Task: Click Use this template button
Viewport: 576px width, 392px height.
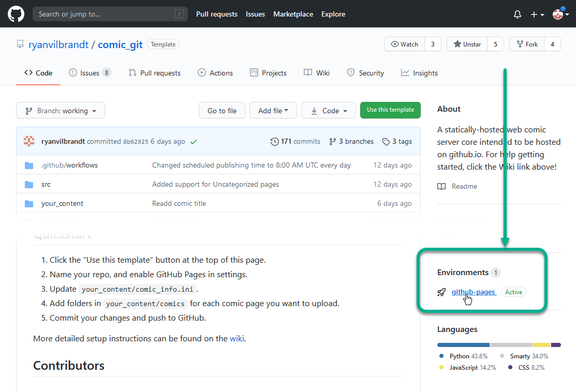Action: click(x=390, y=110)
